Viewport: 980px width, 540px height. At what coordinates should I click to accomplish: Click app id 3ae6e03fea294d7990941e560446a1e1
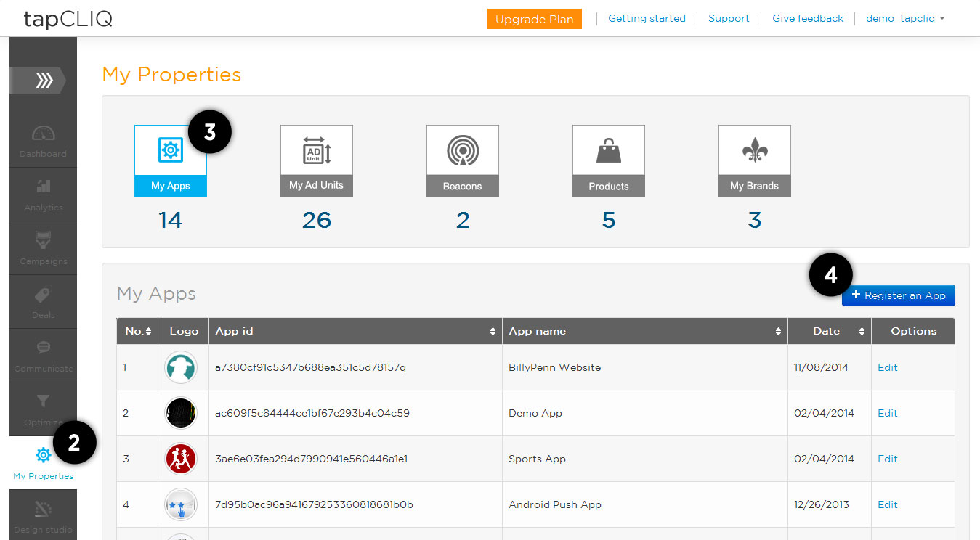click(x=312, y=459)
